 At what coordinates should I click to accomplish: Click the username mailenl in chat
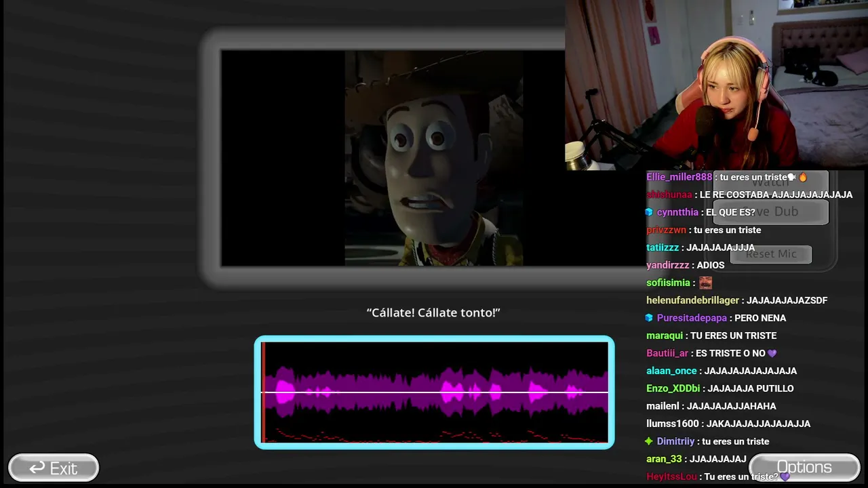[x=663, y=406]
